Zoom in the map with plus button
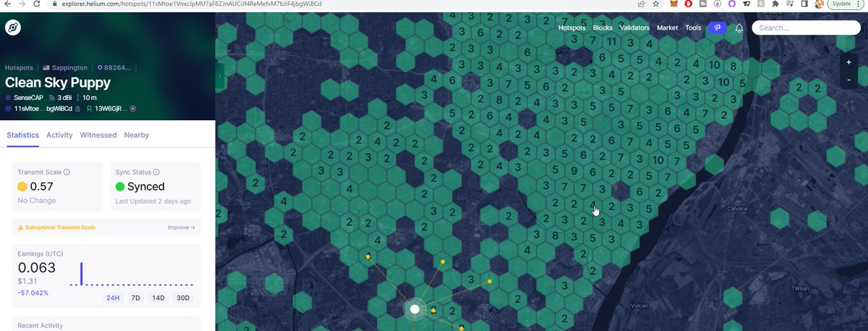Image resolution: width=868 pixels, height=331 pixels. (848, 62)
